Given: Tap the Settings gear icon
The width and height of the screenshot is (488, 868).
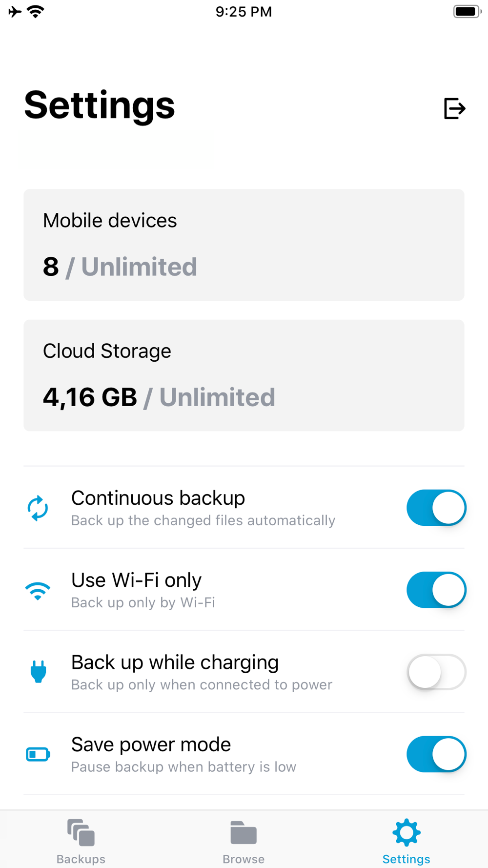Looking at the screenshot, I should [407, 832].
